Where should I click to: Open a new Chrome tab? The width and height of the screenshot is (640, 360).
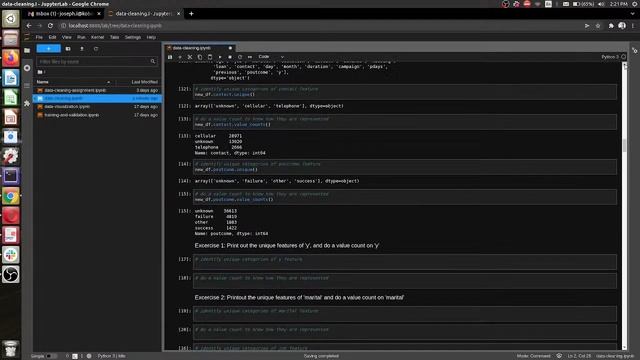191,13
